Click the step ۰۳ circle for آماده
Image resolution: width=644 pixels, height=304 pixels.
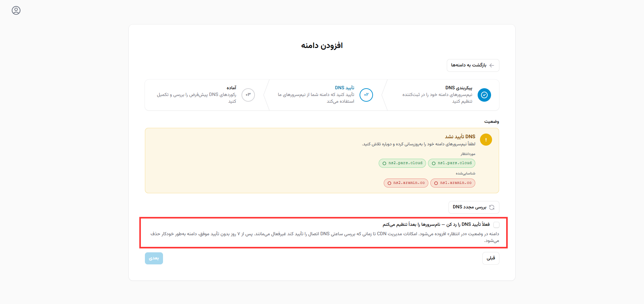(x=248, y=95)
